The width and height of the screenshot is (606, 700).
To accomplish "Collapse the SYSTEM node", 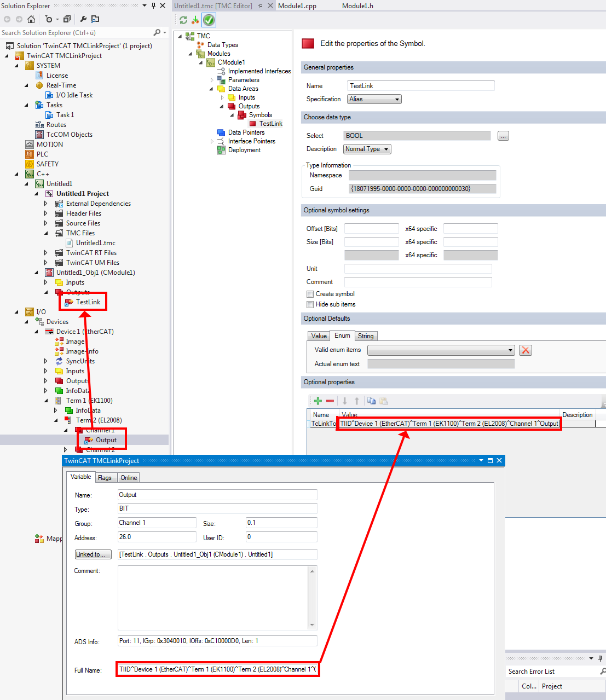I will (16, 66).
